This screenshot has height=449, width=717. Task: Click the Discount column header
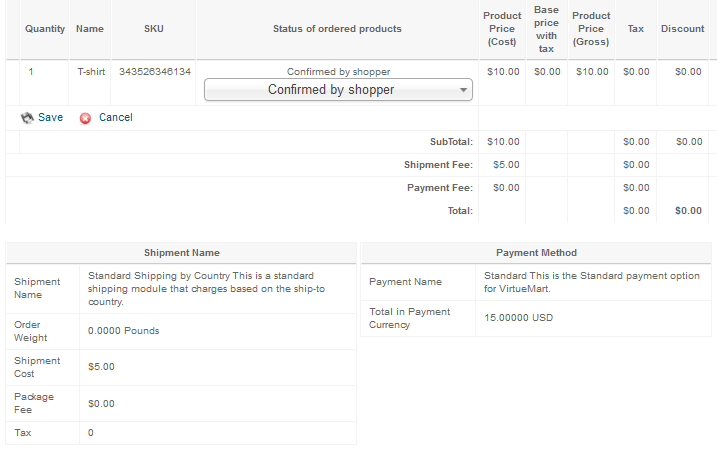pyautogui.click(x=683, y=29)
